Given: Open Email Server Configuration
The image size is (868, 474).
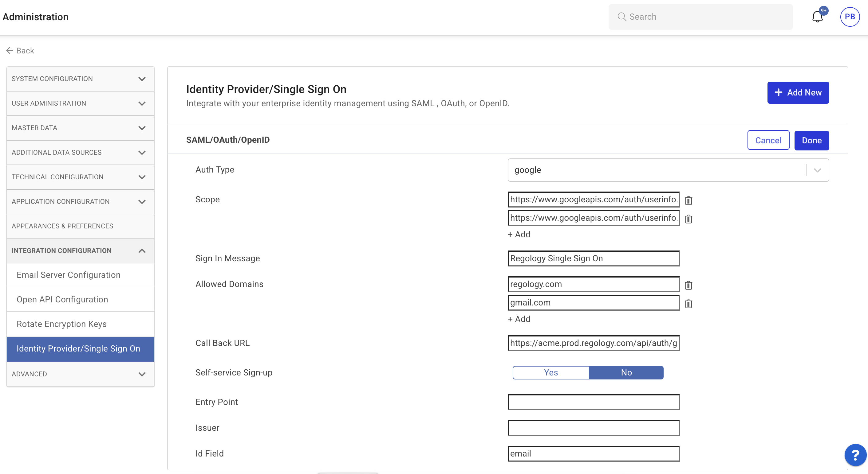Looking at the screenshot, I should point(69,275).
